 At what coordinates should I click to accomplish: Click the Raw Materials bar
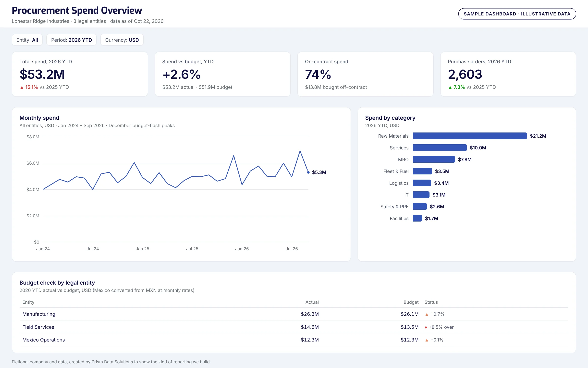tap(470, 136)
